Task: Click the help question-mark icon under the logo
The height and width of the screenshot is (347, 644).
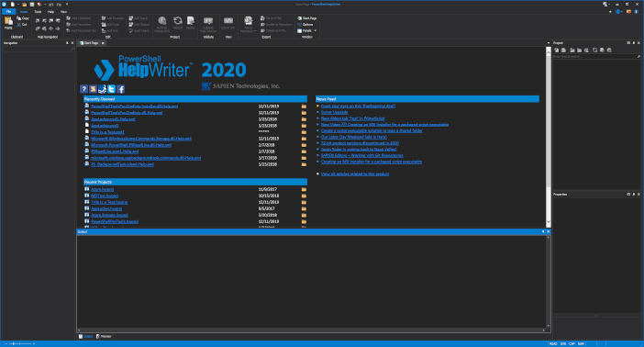Action: tap(83, 89)
